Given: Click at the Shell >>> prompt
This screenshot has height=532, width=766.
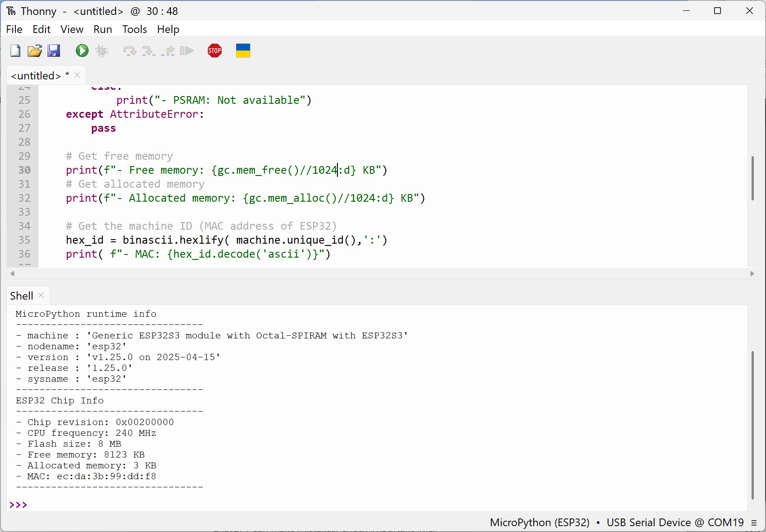Looking at the screenshot, I should 18,504.
